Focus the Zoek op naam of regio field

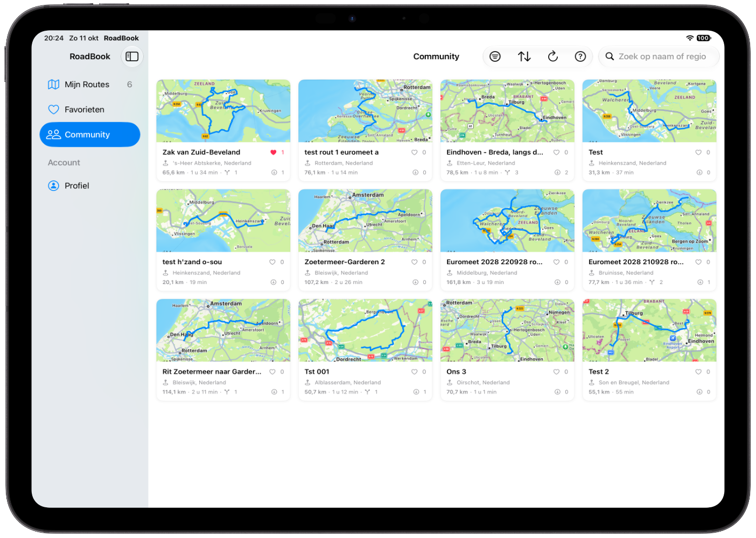[x=659, y=56]
